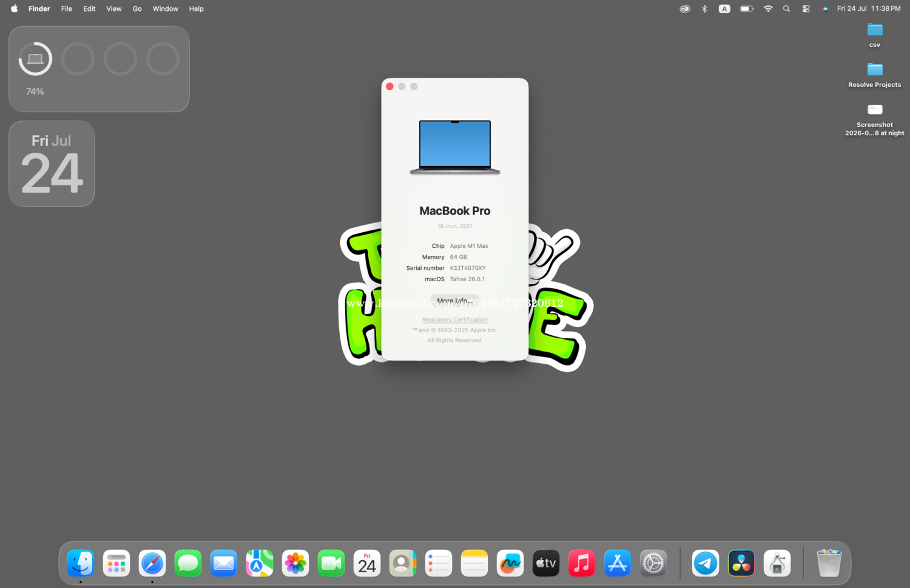Click the menu bar date and time

coord(869,8)
